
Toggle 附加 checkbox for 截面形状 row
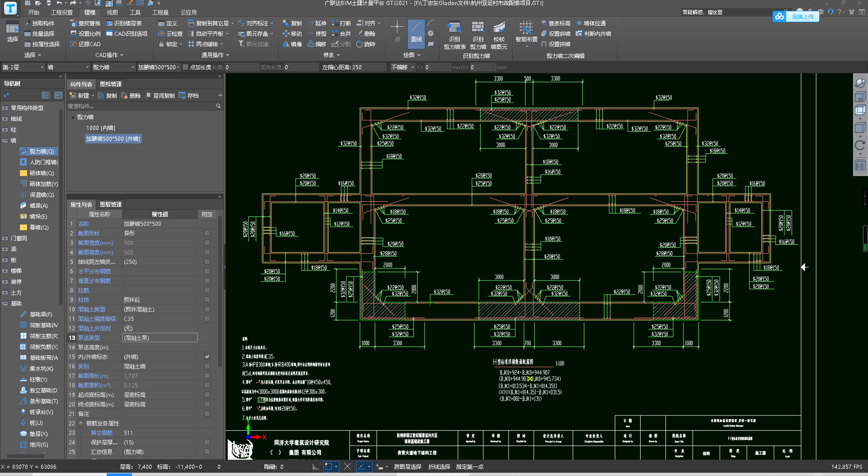coord(207,233)
